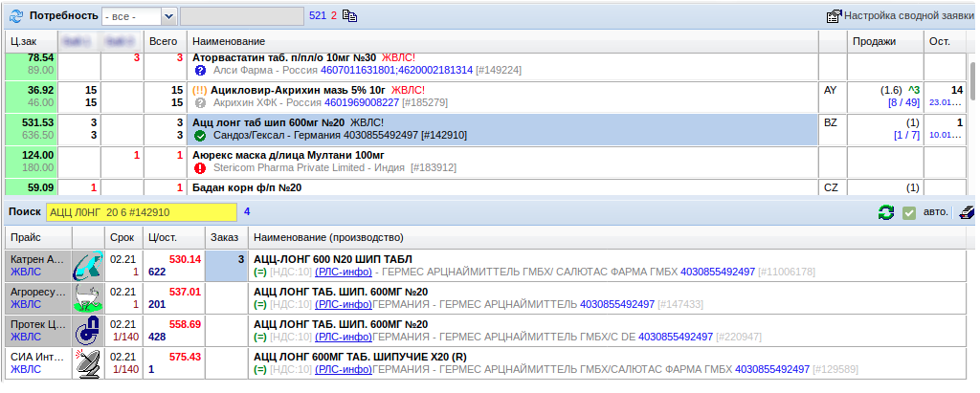Click the gray question icon on Акрихин ХФК row
This screenshot has width=980, height=393.
200,102
